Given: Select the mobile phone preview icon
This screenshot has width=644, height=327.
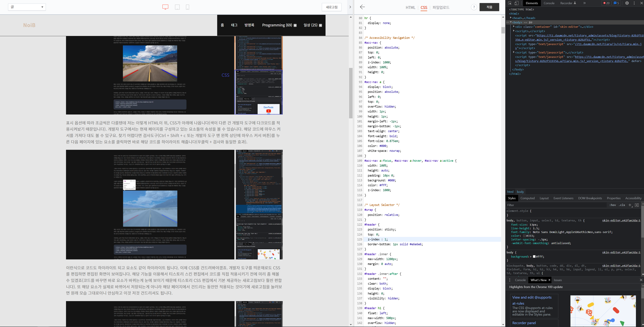Looking at the screenshot, I should [187, 7].
